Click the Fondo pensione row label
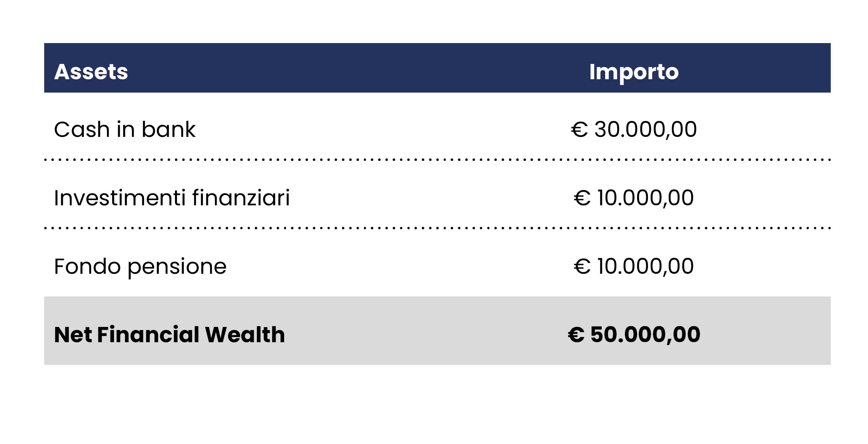Image resolution: width=868 pixels, height=444 pixels. pos(140,268)
